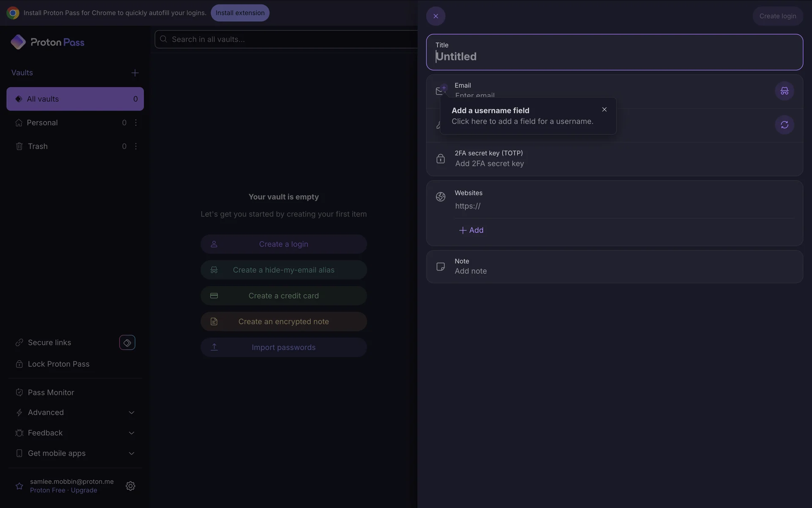Click the hide-my-email alias icon in Email field
This screenshot has width=812, height=508.
pyautogui.click(x=784, y=91)
